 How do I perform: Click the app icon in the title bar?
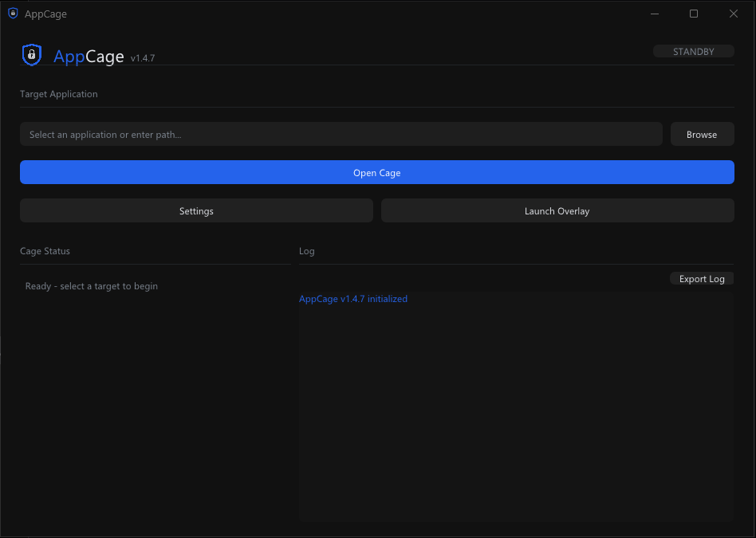(x=11, y=14)
